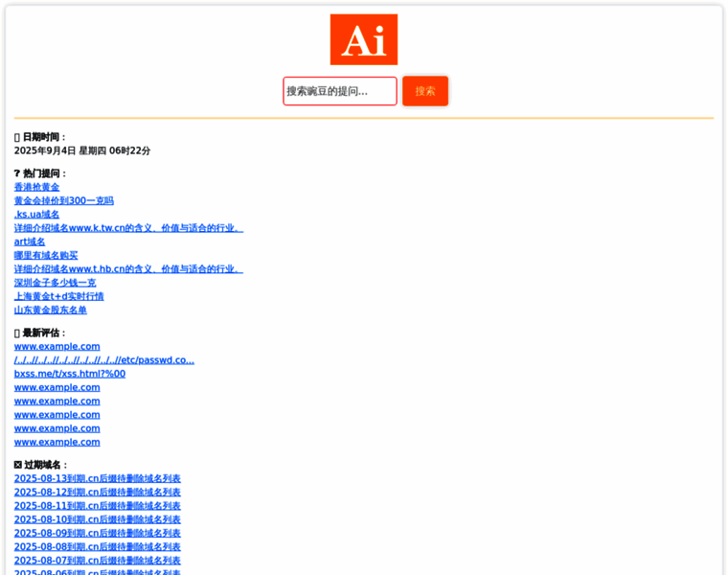The height and width of the screenshot is (575, 728).
Task: Open the 哪里有域名购买 link
Action: point(46,256)
